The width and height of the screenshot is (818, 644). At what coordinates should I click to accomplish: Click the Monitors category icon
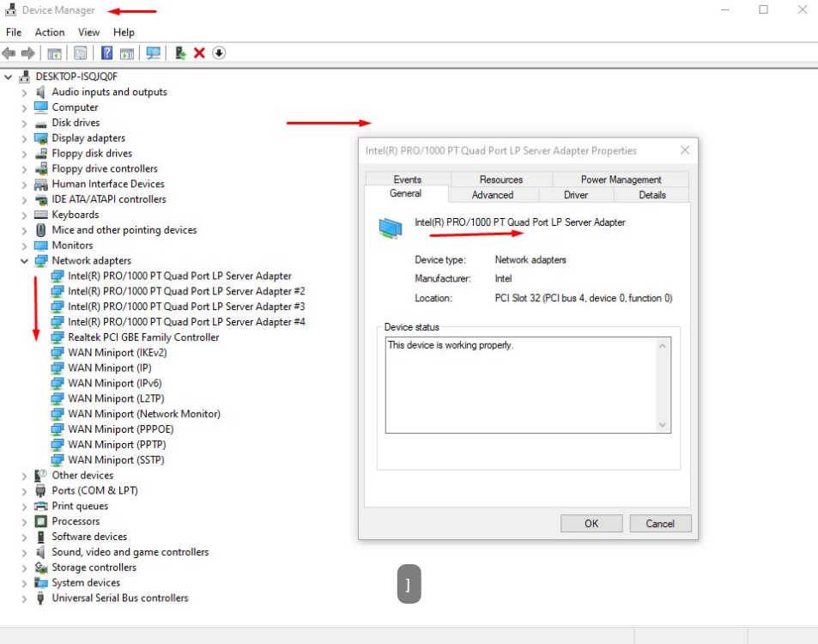(x=40, y=246)
